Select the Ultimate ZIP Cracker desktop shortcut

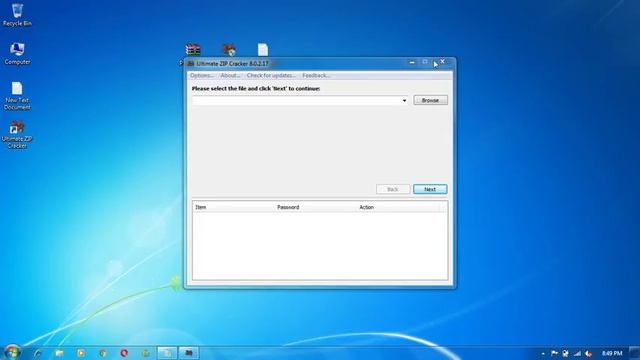(x=17, y=134)
